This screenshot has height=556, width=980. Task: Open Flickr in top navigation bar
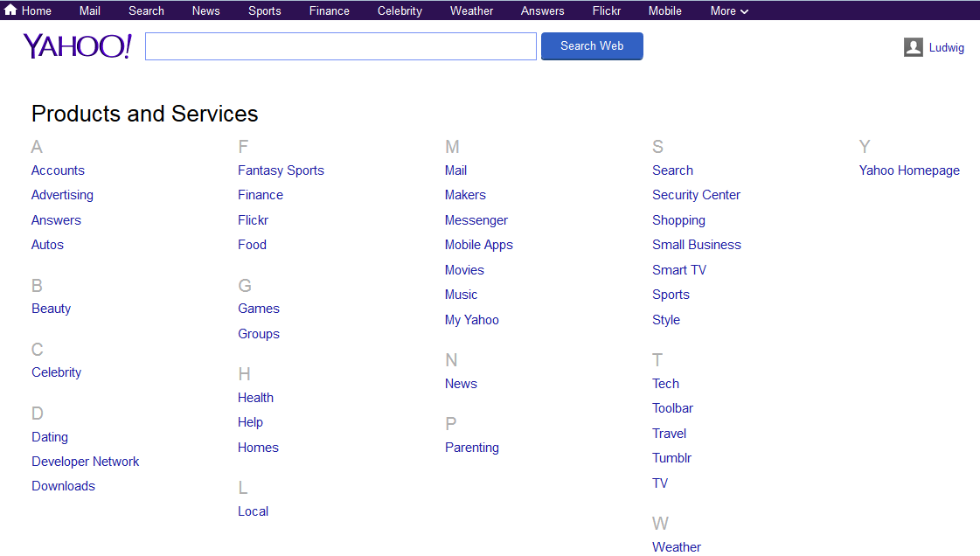[607, 10]
